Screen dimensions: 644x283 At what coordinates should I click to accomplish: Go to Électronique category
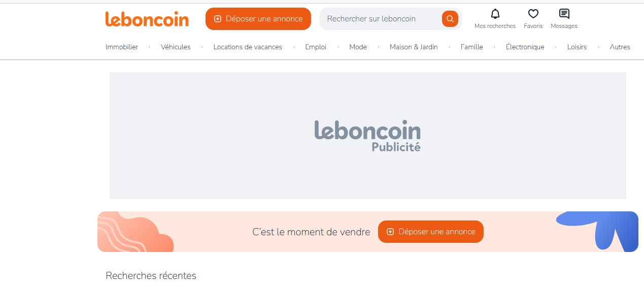pos(525,47)
